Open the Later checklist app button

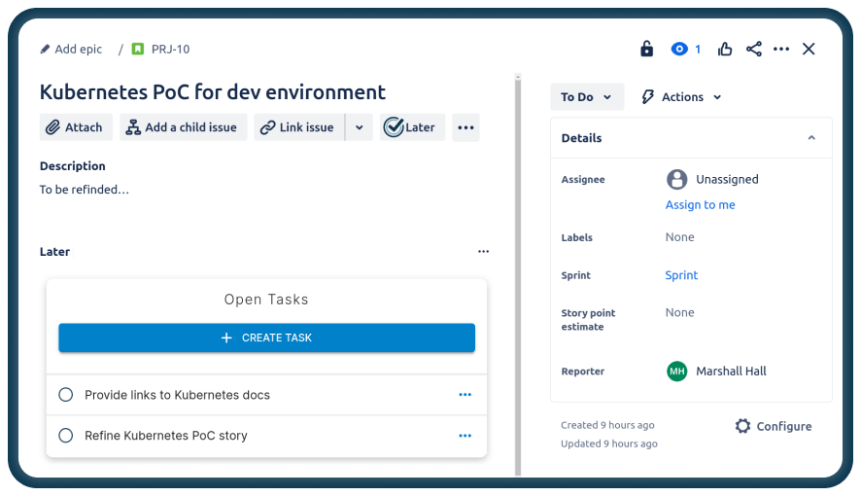[411, 127]
